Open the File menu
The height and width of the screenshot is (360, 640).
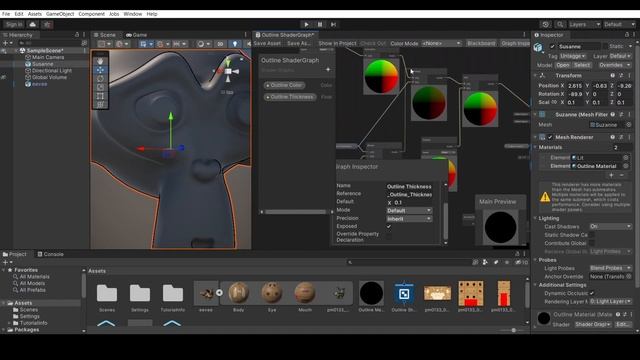[x=6, y=14]
